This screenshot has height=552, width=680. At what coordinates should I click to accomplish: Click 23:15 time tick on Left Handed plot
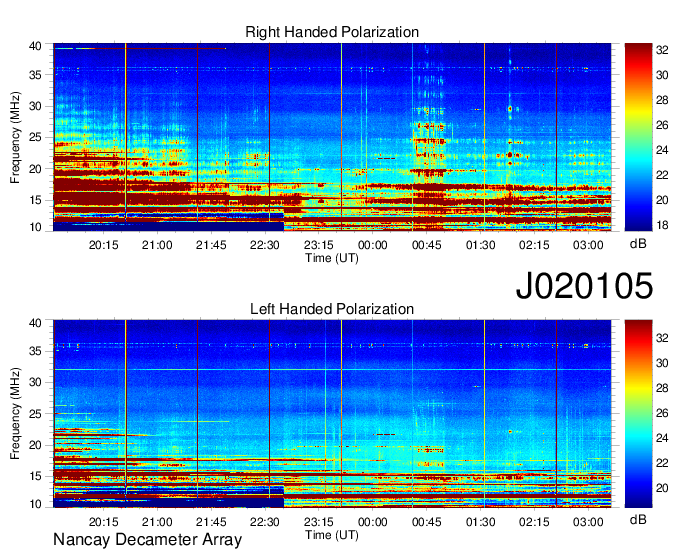pos(319,522)
